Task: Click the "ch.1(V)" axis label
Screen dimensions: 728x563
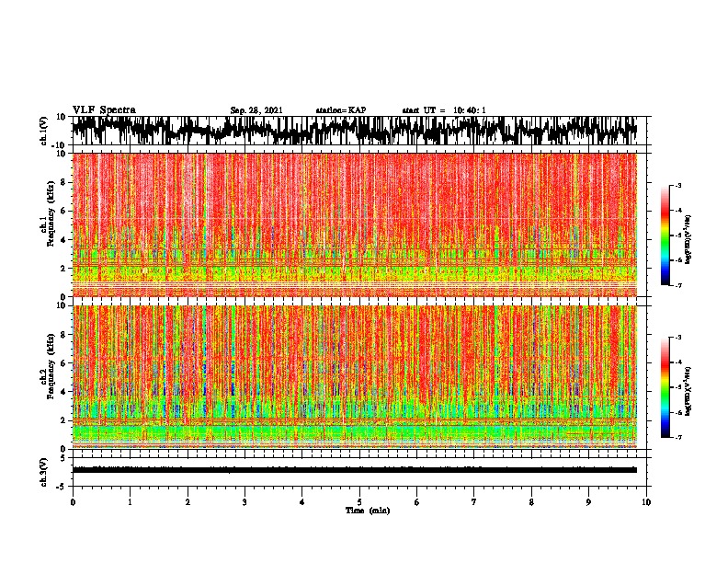Action: tap(44, 131)
